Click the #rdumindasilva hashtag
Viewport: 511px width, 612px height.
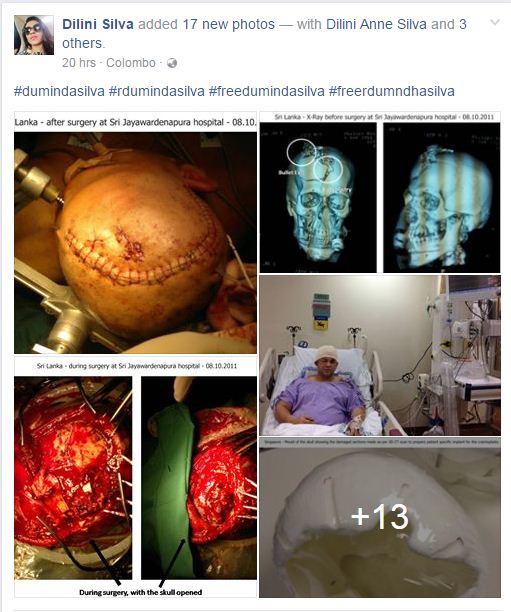pos(157,91)
